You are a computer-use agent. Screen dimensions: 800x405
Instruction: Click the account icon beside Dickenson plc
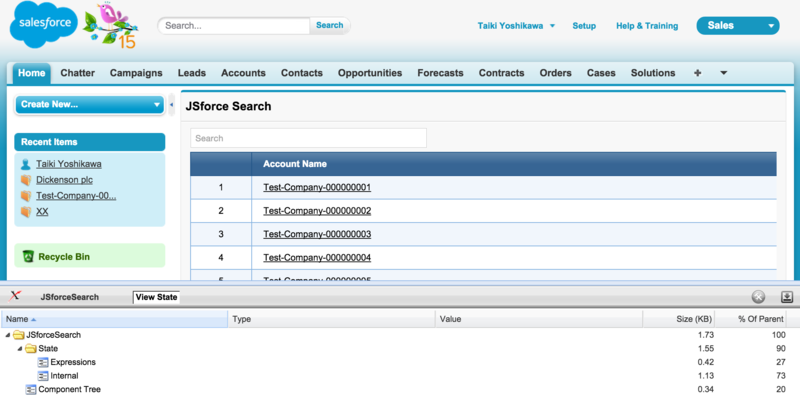[26, 180]
